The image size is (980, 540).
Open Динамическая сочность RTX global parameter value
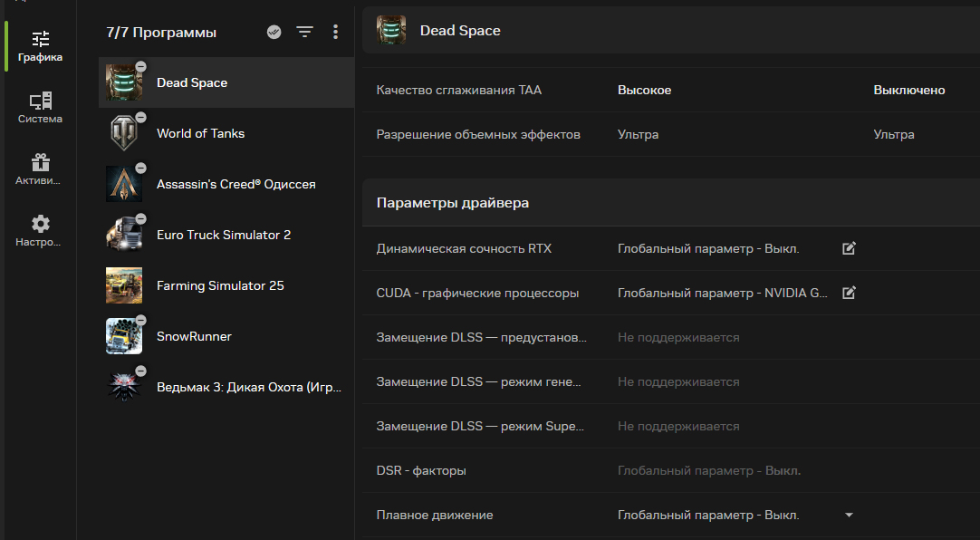click(x=708, y=248)
